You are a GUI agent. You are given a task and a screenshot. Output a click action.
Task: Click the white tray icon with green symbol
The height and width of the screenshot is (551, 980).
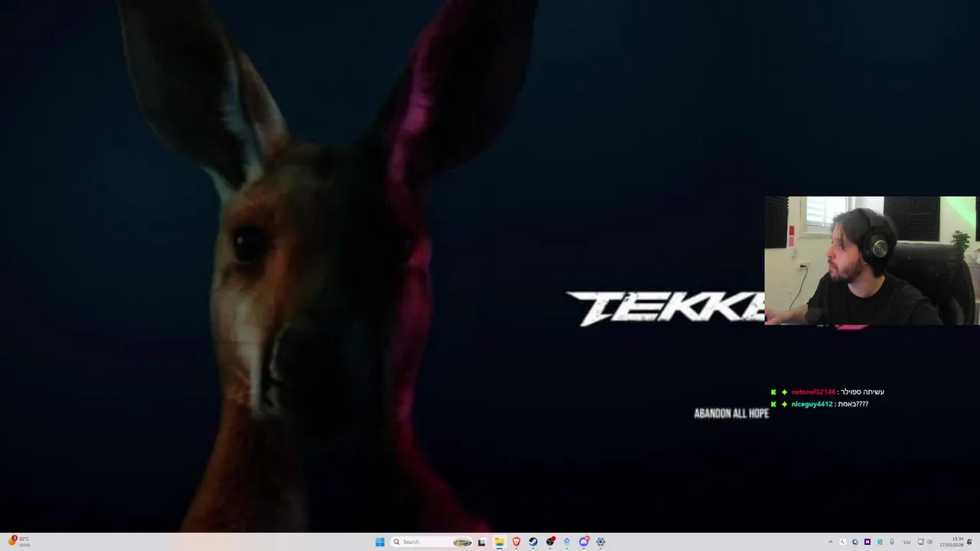843,542
